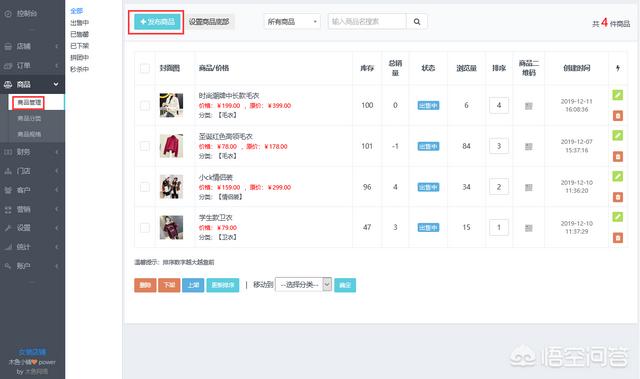Viewport: 640px width, 379px height.
Task: Click the 控制台 dashboard icon in sidebar
Action: click(x=8, y=14)
